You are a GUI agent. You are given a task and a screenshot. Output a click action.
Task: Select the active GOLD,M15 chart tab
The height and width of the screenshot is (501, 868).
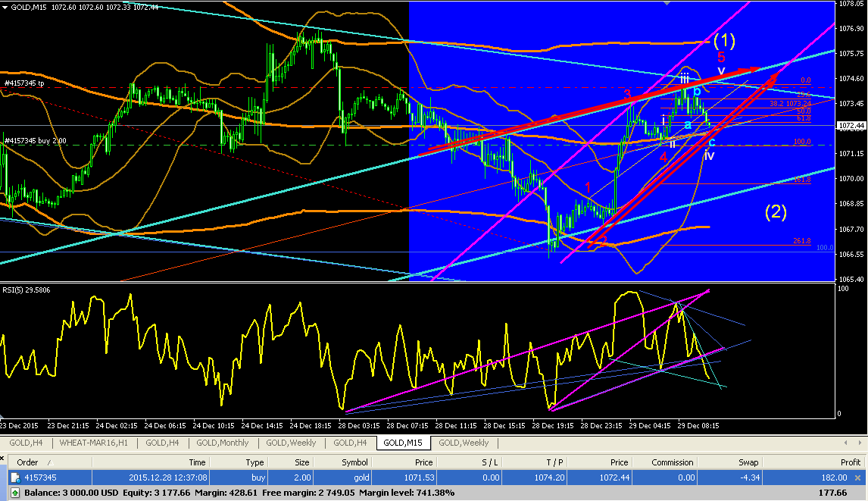click(403, 443)
